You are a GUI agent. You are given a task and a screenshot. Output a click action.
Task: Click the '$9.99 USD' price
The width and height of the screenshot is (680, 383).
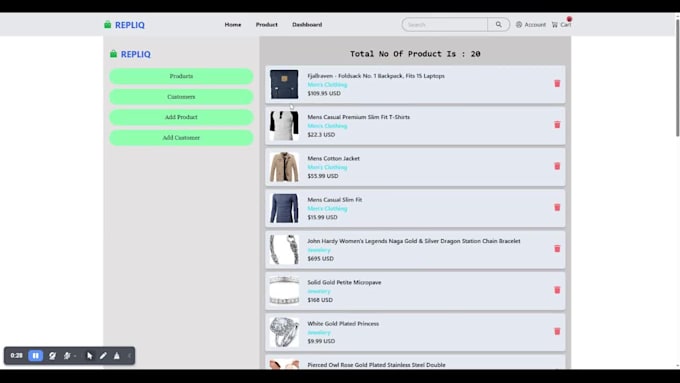(x=321, y=341)
